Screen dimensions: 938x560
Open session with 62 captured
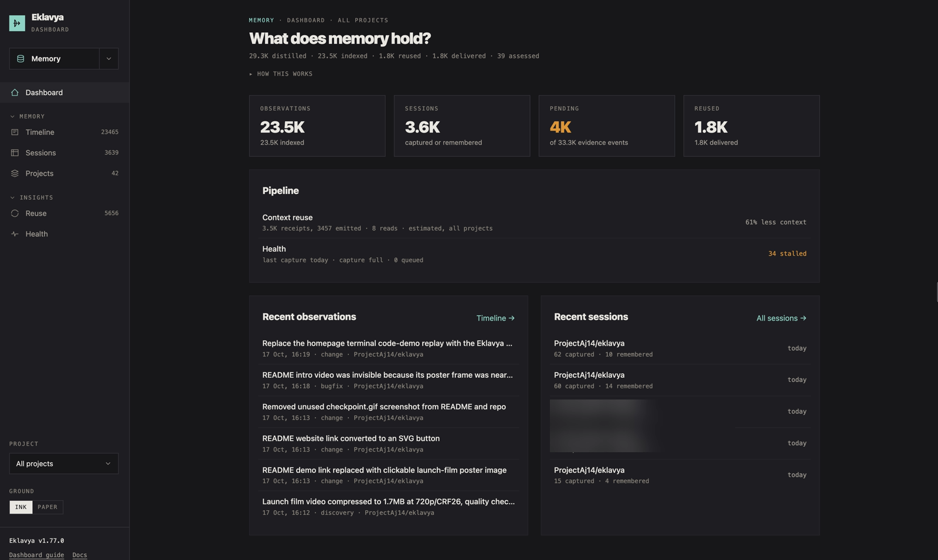point(680,349)
